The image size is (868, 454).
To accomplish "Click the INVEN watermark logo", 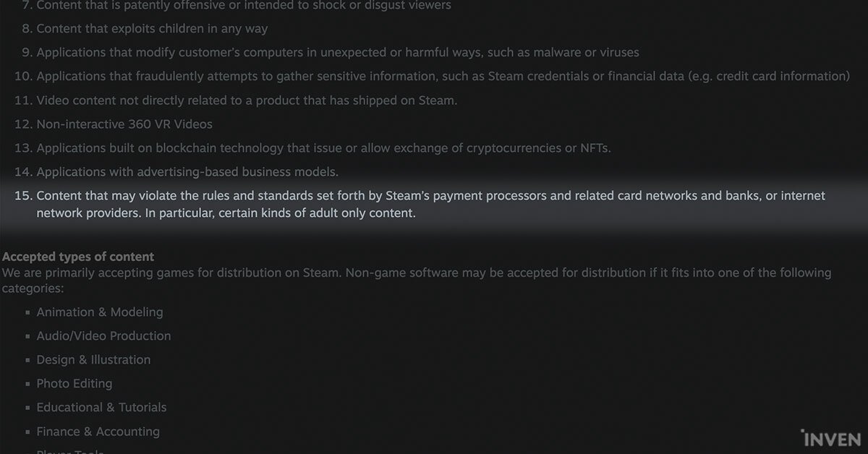I will pos(830,438).
